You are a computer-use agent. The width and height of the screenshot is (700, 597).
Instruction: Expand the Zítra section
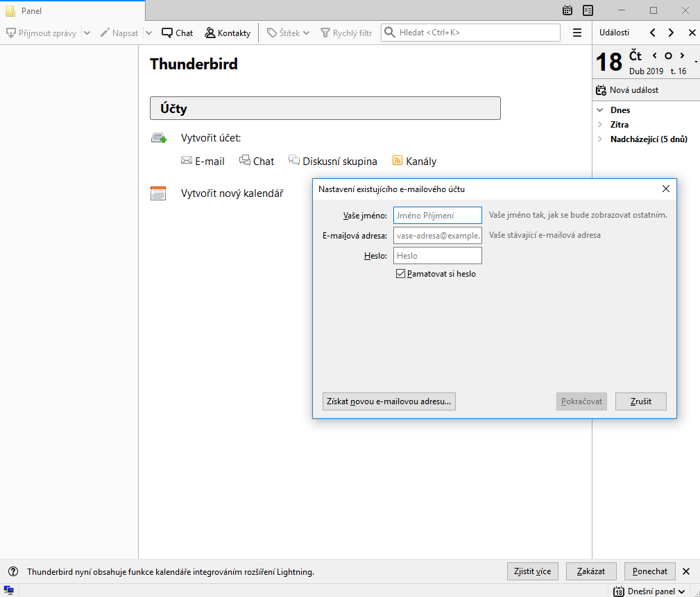point(600,125)
